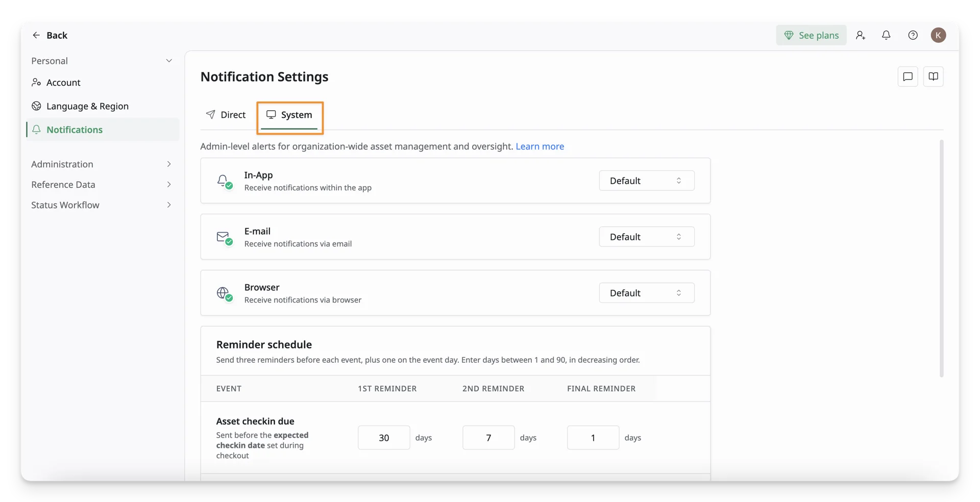Viewport: 980px width, 502px height.
Task: Collapse the Personal section chevron
Action: [x=169, y=61]
